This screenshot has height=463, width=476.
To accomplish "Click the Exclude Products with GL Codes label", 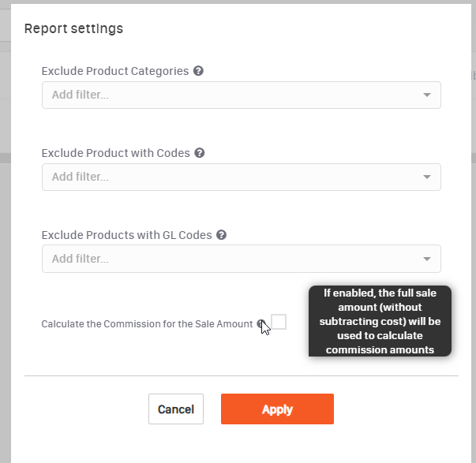I will click(126, 235).
